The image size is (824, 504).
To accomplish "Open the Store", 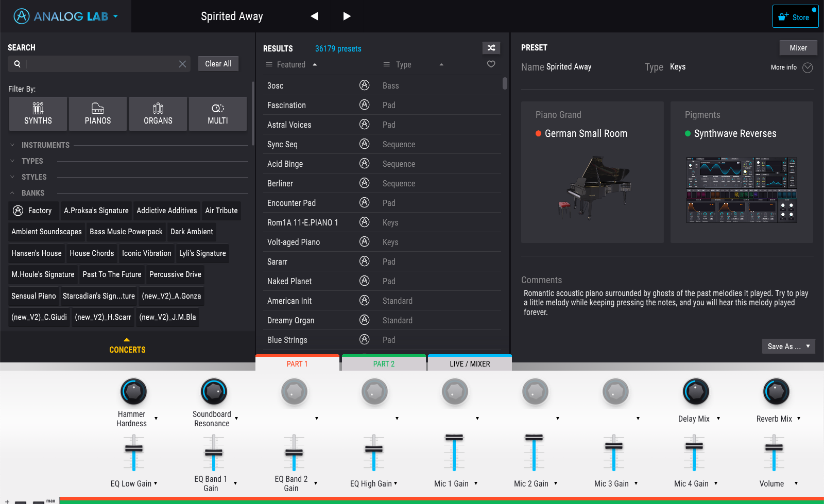I will (x=795, y=16).
